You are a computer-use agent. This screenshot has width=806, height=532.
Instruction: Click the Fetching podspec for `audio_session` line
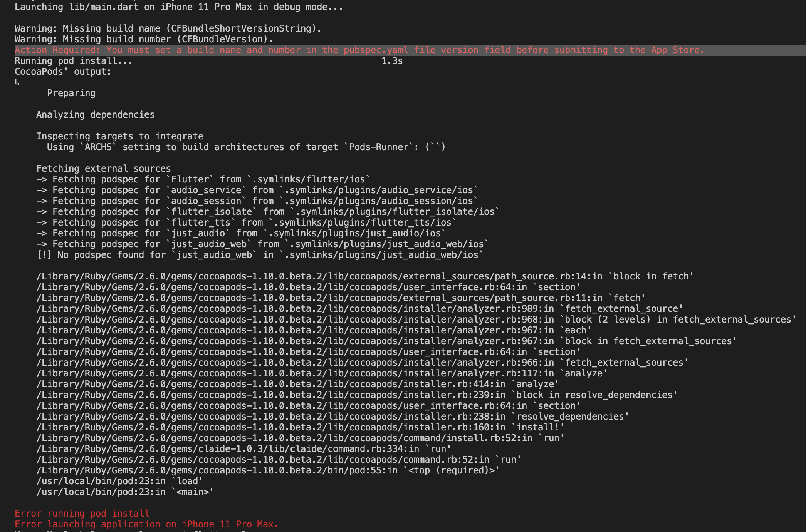point(257,201)
